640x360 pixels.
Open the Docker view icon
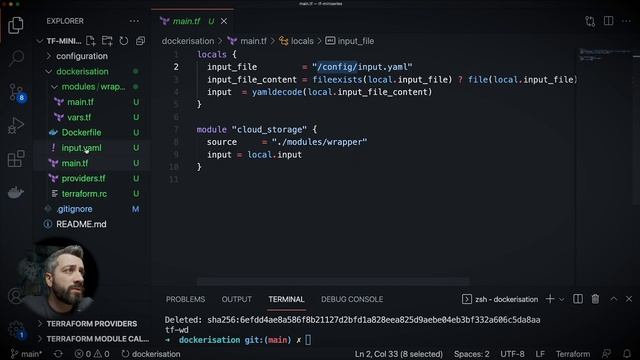pos(16,192)
